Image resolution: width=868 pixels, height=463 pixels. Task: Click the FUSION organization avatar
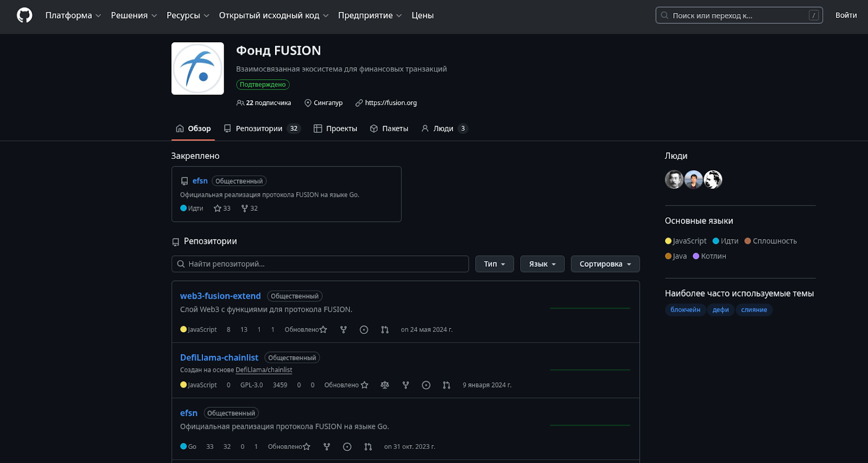[x=197, y=69]
